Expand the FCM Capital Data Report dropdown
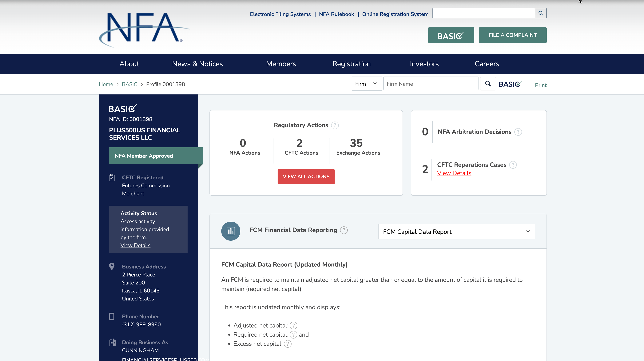This screenshot has width=644, height=361. coord(456,232)
